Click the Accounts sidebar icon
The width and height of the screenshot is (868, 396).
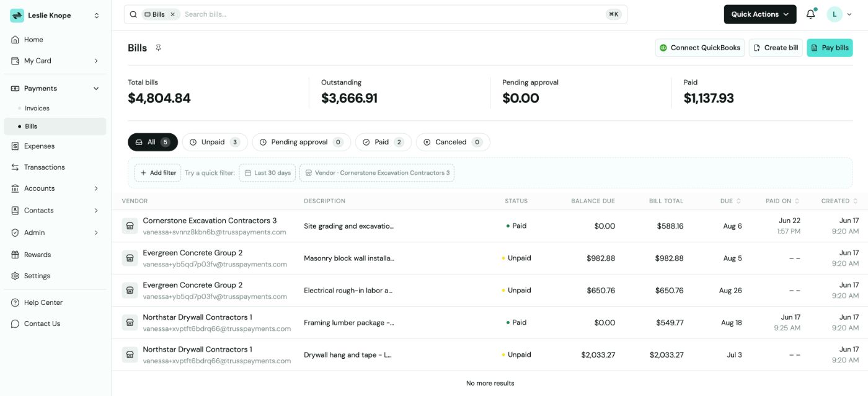pos(15,188)
